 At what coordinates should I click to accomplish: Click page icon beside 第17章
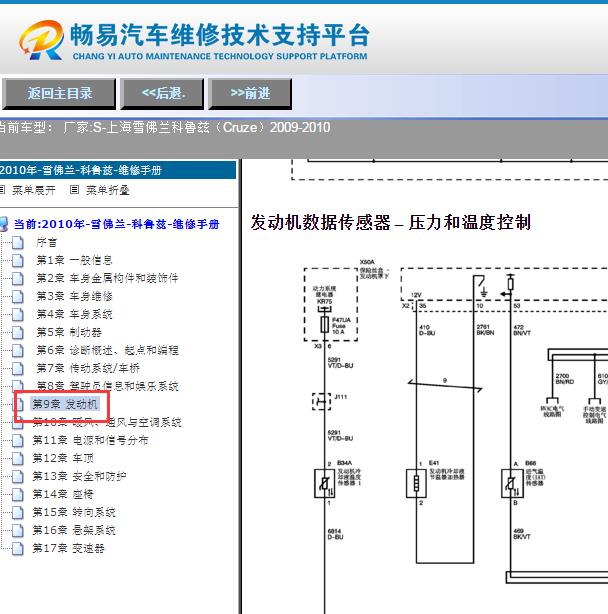pyautogui.click(x=18, y=549)
